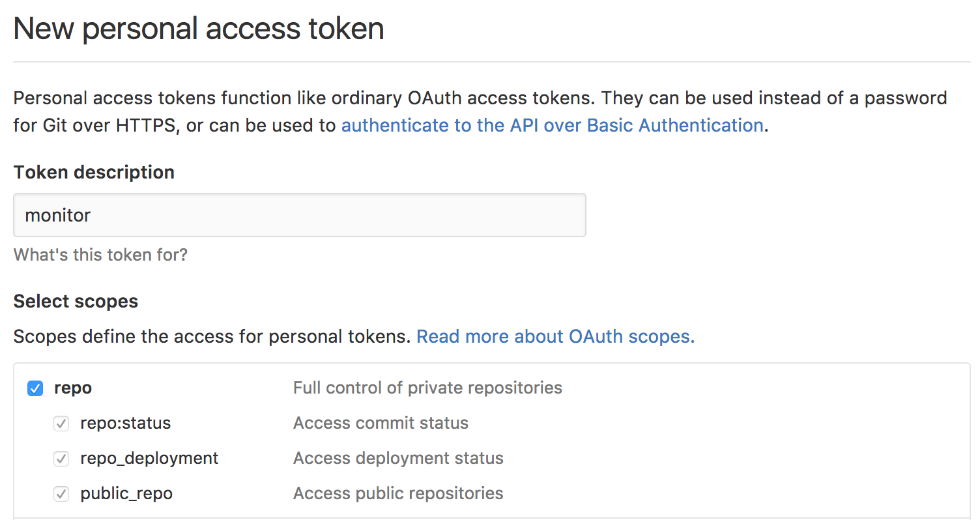Enable the public_repo scope checkbox
Viewport: 980px width, 520px height.
[x=61, y=493]
